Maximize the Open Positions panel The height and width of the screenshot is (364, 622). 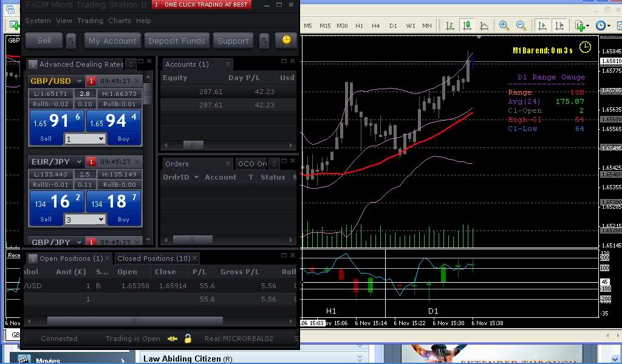(284, 255)
